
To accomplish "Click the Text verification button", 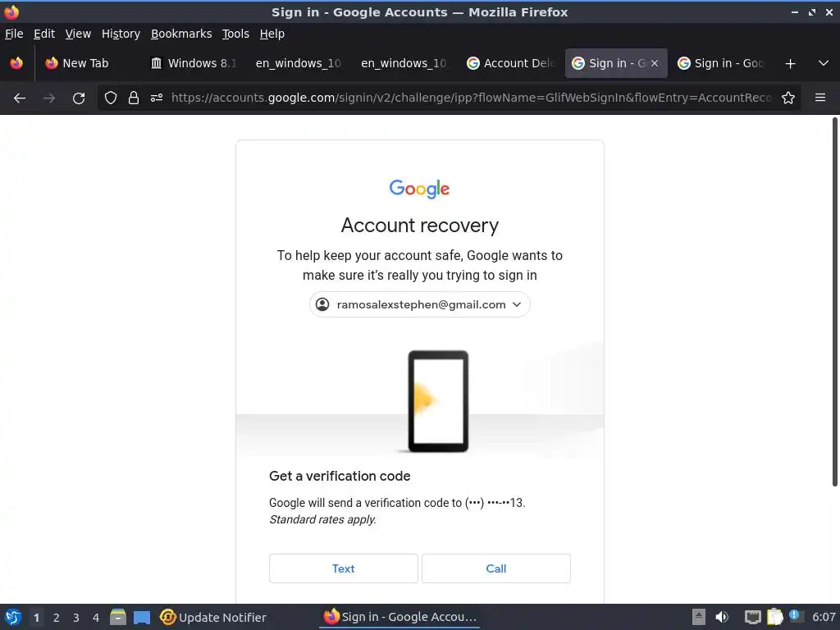I will coord(344,568).
